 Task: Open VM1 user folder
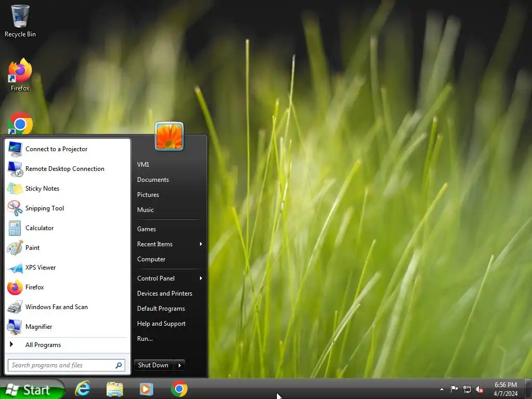pos(143,165)
